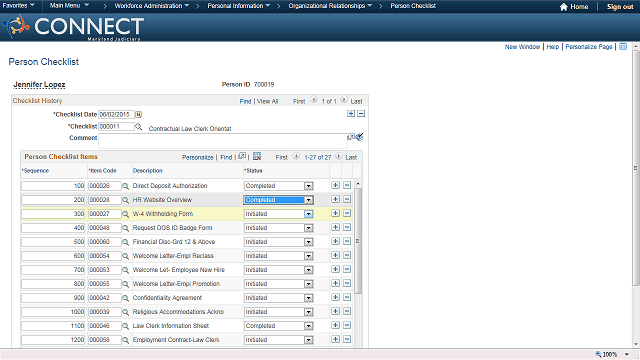Click the View All link
The width and height of the screenshot is (640, 360).
click(x=267, y=101)
